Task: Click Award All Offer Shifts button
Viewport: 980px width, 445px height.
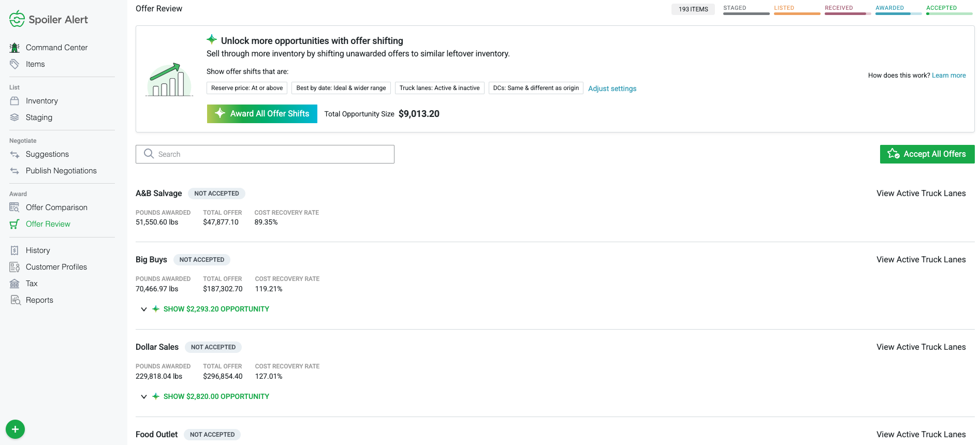Action: coord(262,114)
